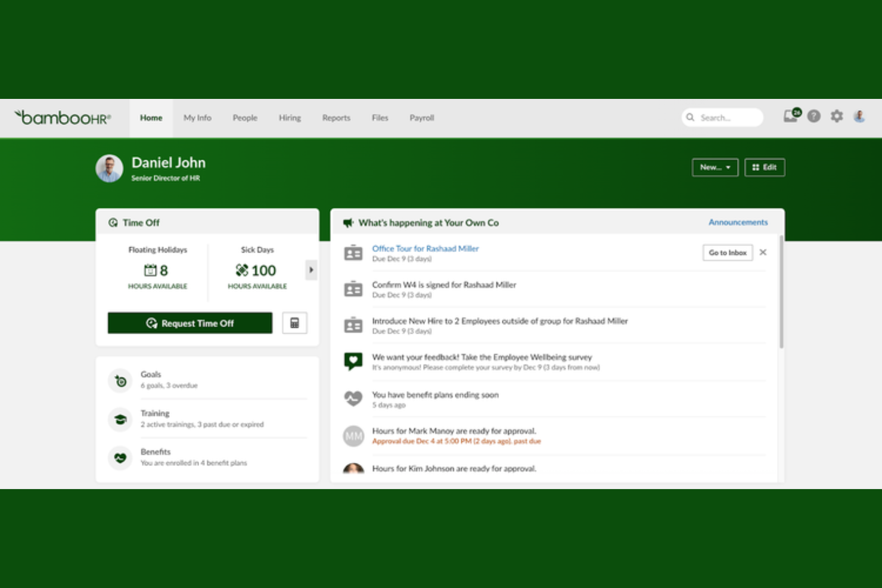Viewport: 882px width, 588px height.
Task: Click the Time Off clock icon
Action: 112,222
